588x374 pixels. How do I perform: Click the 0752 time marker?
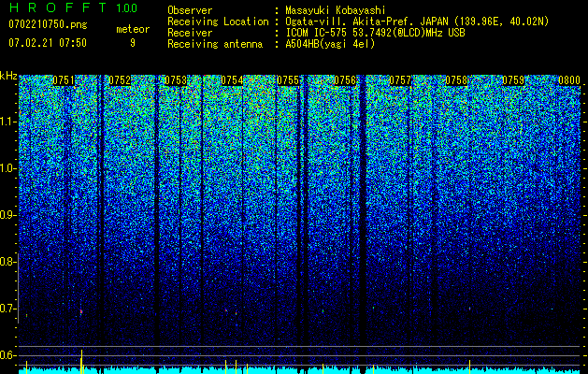pyautogui.click(x=120, y=80)
